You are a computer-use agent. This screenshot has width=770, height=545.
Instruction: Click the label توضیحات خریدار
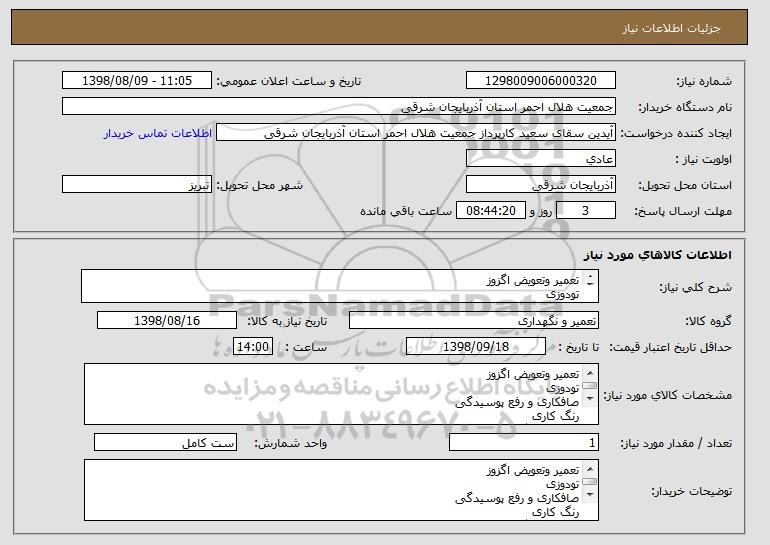pyautogui.click(x=692, y=491)
